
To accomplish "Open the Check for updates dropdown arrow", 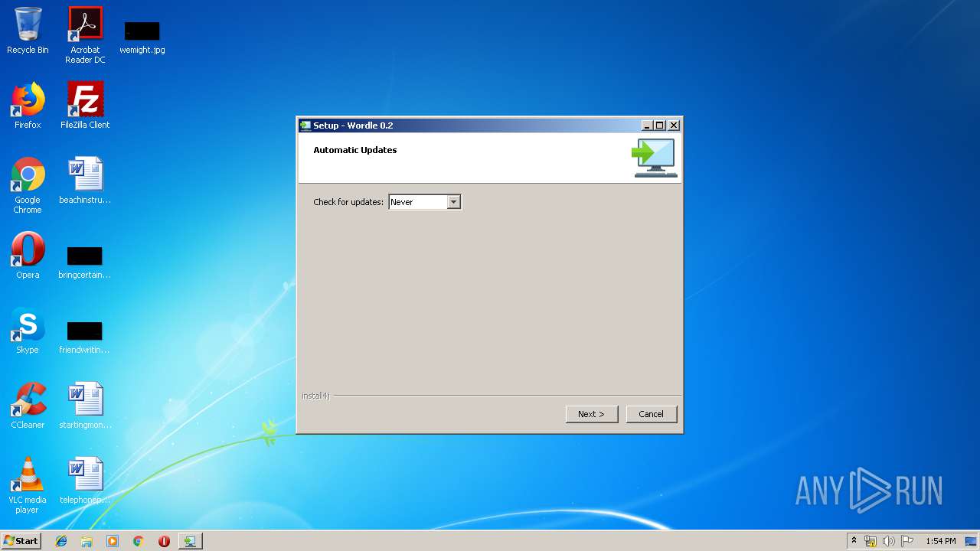I will point(454,202).
